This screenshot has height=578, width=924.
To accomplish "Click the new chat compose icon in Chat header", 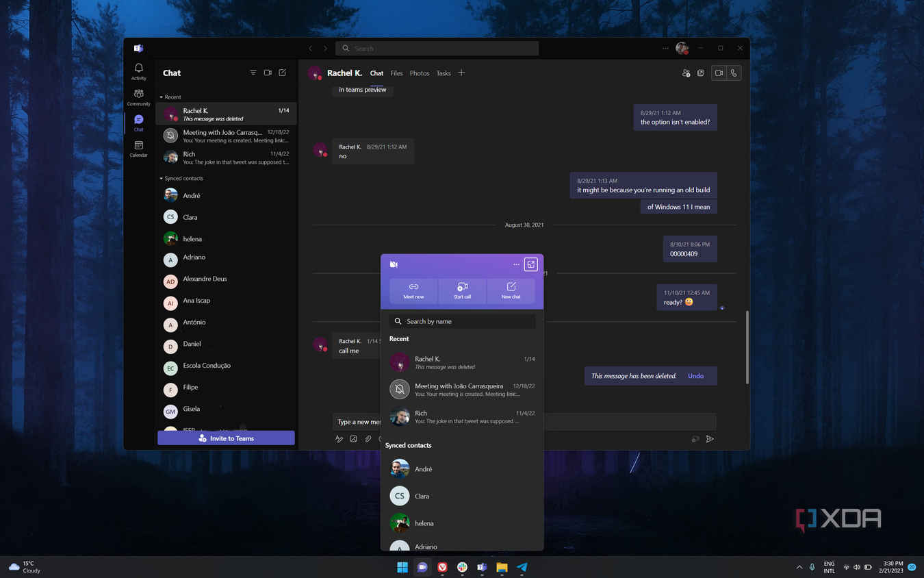I will [282, 73].
